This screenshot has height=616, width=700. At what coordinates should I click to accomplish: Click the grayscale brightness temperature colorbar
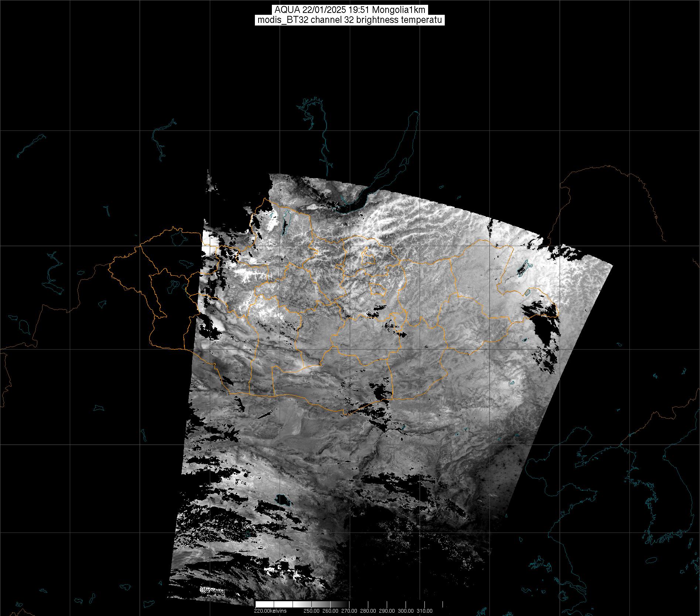349,604
